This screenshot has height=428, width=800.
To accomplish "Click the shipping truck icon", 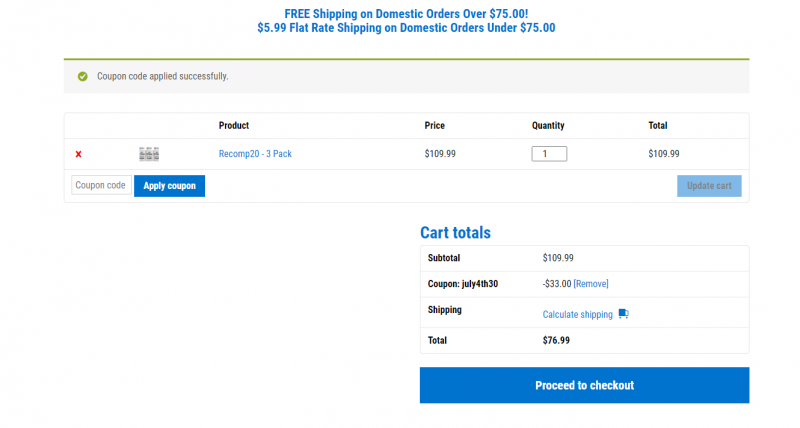I will 623,314.
